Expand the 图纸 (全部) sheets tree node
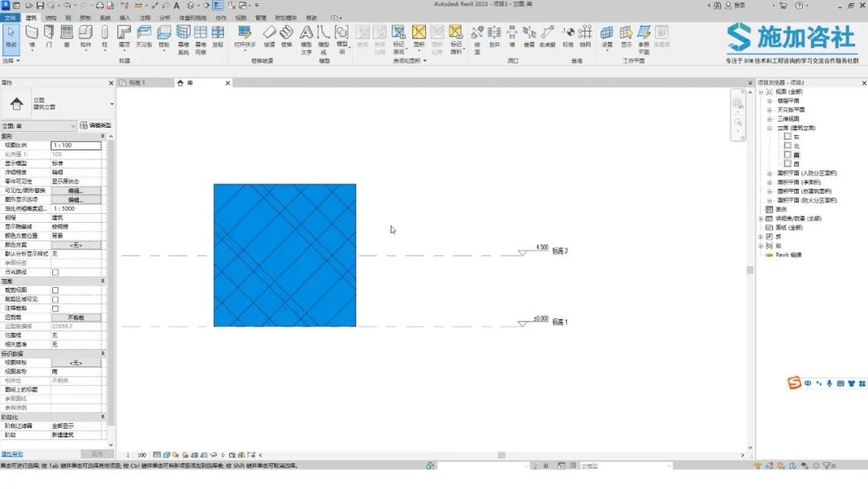This screenshot has height=489, width=868. [761, 228]
